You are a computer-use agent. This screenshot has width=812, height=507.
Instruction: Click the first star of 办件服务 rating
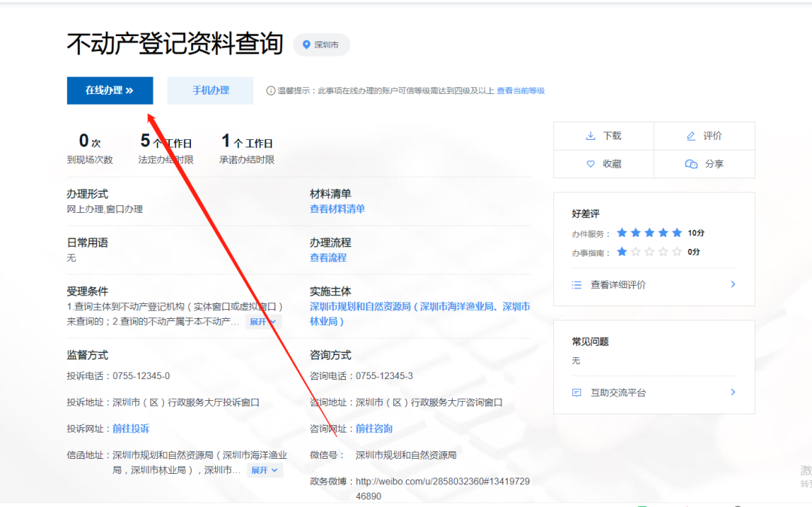click(622, 233)
